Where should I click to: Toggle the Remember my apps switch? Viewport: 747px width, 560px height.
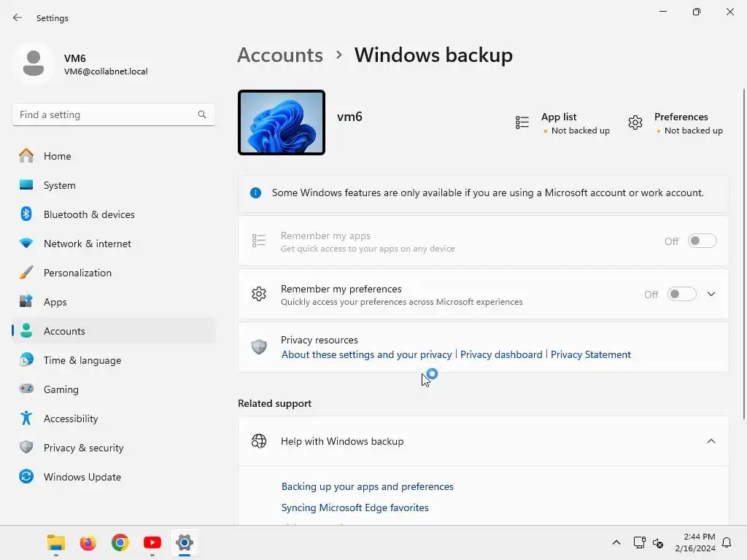tap(702, 241)
